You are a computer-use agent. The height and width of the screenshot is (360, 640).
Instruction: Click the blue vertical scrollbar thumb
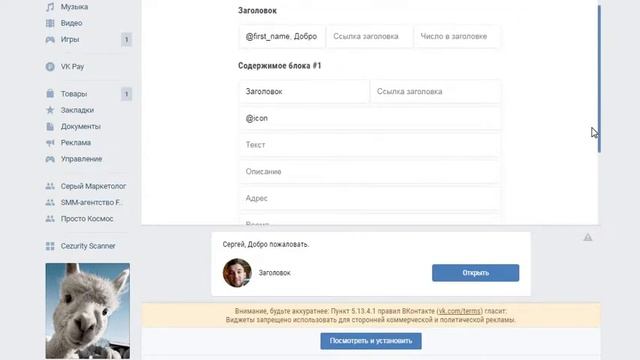click(x=599, y=79)
